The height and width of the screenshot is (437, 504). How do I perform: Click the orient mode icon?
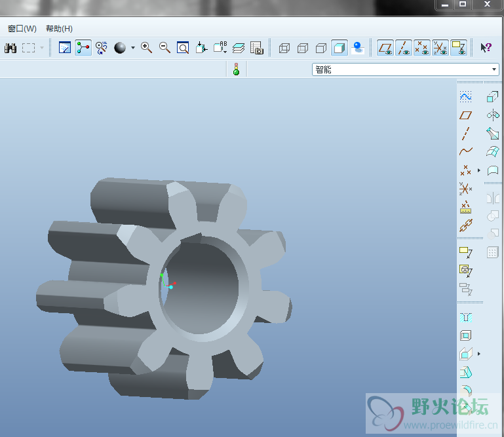[102, 48]
